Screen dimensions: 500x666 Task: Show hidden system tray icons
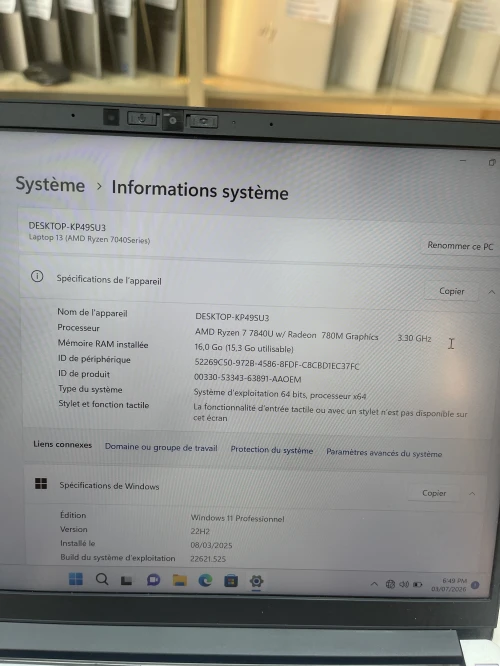374,584
